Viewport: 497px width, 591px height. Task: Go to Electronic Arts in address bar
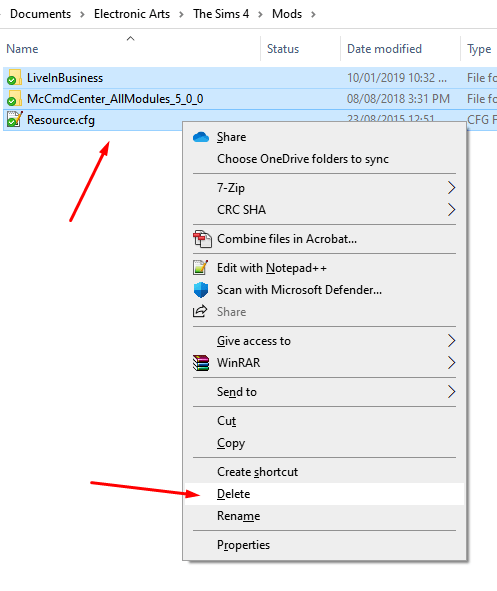132,14
